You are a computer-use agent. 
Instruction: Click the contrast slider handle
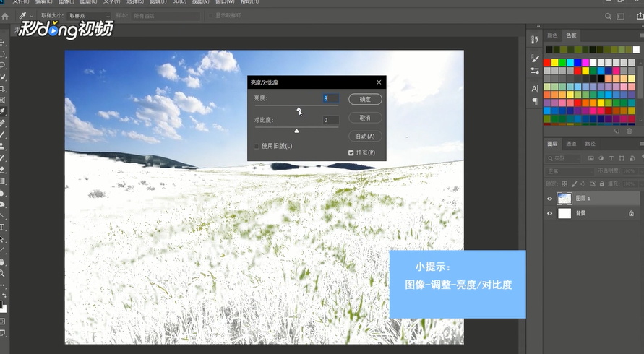296,131
